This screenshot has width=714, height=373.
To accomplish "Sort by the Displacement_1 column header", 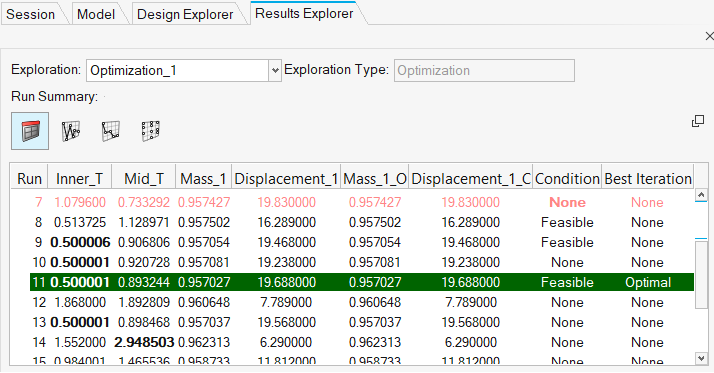I will coord(286,179).
